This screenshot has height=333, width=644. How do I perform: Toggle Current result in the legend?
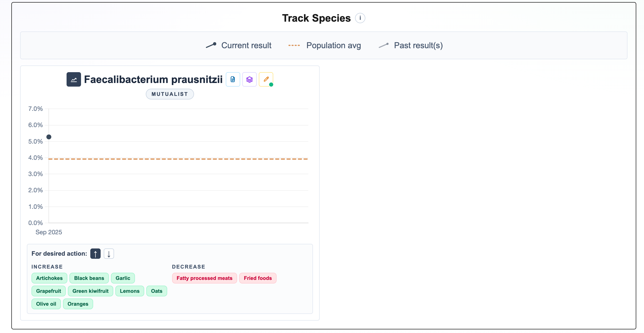click(x=239, y=45)
